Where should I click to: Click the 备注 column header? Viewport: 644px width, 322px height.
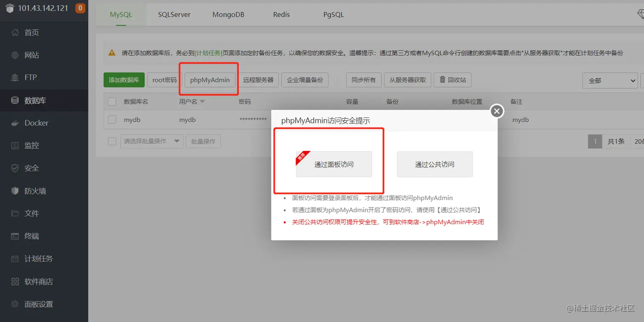(x=516, y=102)
